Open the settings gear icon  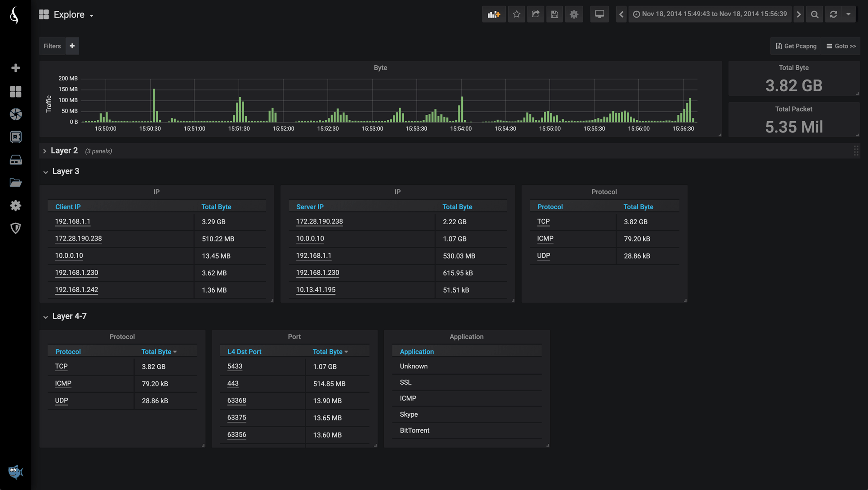pos(574,14)
